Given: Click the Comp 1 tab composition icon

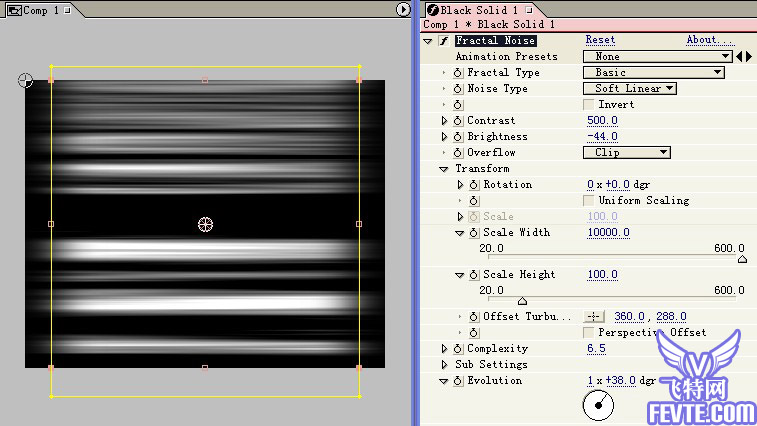Looking at the screenshot, I should (14, 10).
